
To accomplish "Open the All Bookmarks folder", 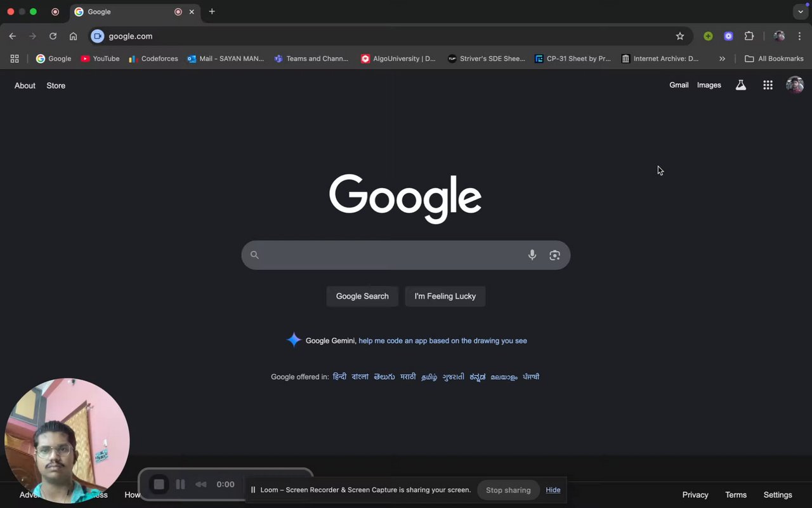I will [x=774, y=58].
